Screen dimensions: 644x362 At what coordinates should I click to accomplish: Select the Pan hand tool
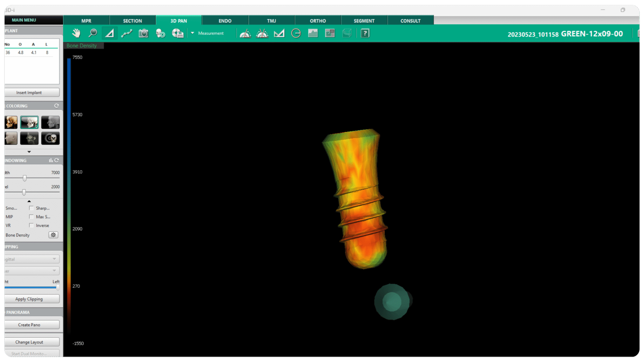tap(76, 33)
